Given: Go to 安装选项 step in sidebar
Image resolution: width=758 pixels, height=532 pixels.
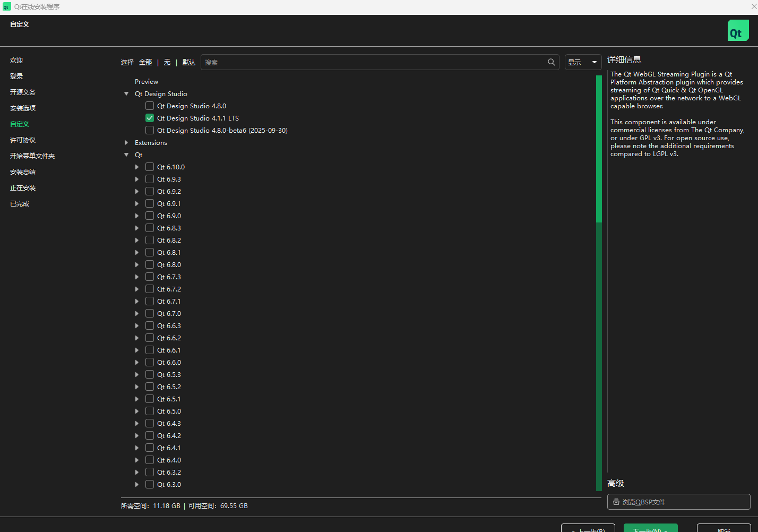Looking at the screenshot, I should (23, 108).
